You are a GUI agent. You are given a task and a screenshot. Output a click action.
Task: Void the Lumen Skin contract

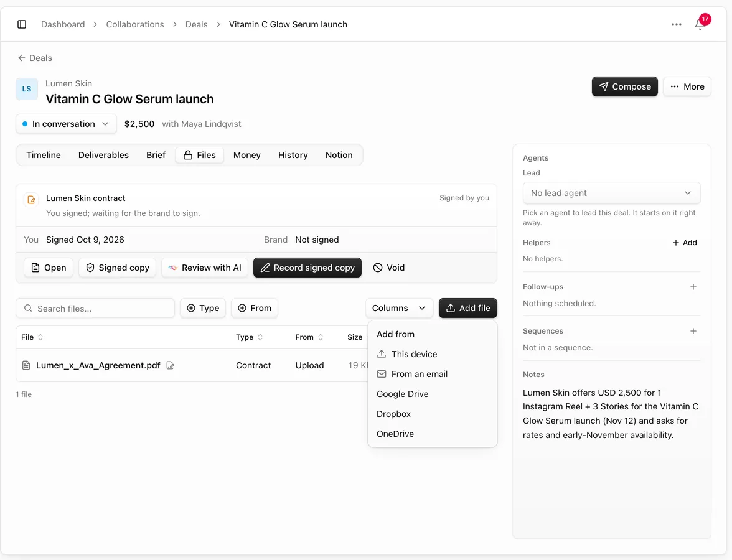click(389, 268)
